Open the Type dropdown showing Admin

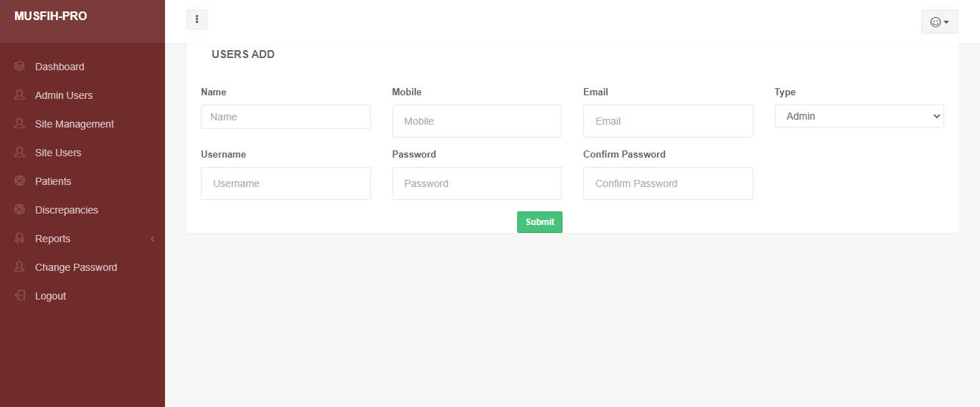[859, 116]
